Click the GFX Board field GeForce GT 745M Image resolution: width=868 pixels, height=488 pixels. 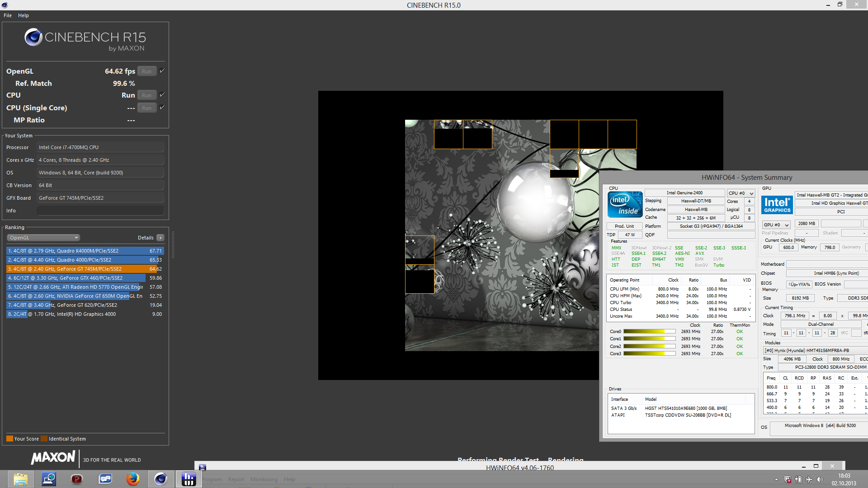click(x=100, y=198)
